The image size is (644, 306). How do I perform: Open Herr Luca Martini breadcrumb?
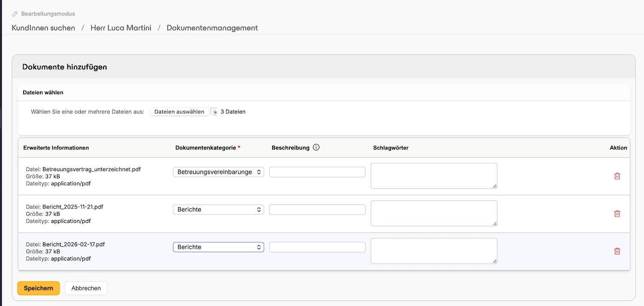click(121, 28)
